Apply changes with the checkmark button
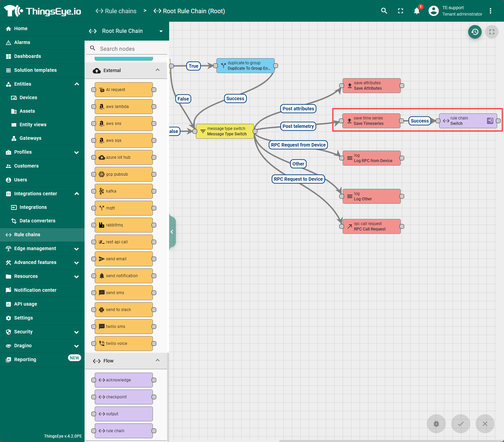504x442 pixels. pos(460,423)
